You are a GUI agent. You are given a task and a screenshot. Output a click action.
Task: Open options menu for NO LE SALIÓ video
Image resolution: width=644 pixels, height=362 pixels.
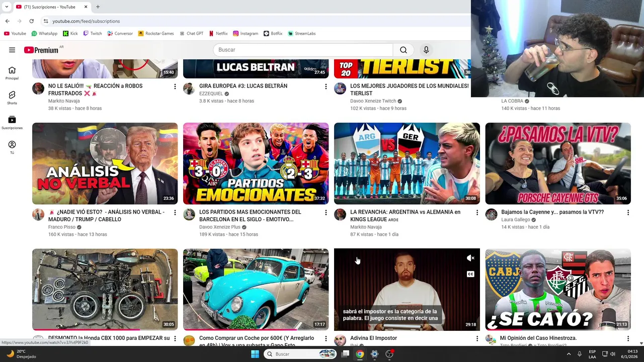coord(175,87)
